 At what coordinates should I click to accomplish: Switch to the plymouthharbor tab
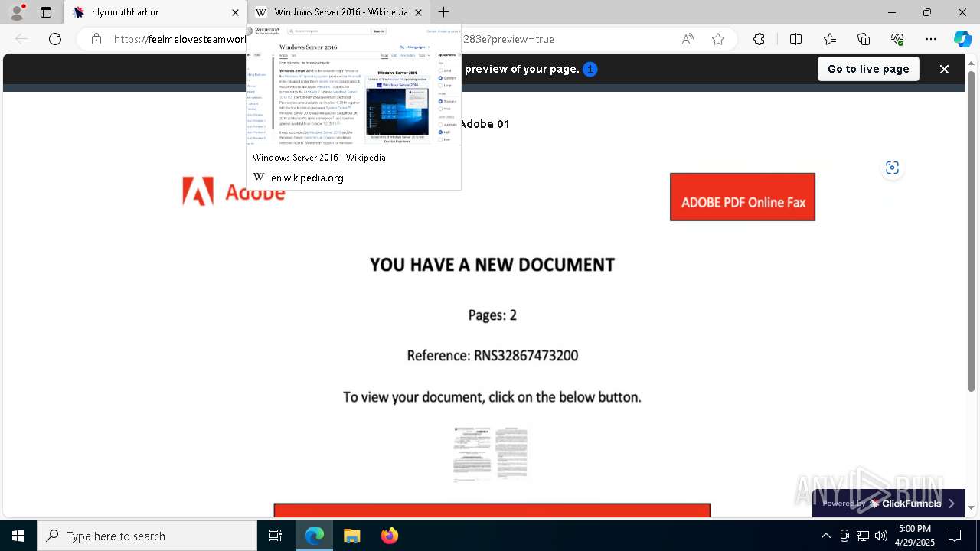tap(155, 12)
